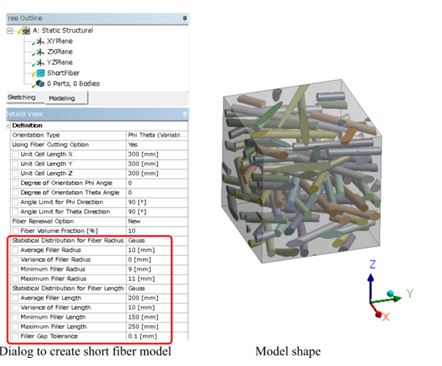
Task: Select the ZXPlane axis icon
Action: click(x=40, y=52)
